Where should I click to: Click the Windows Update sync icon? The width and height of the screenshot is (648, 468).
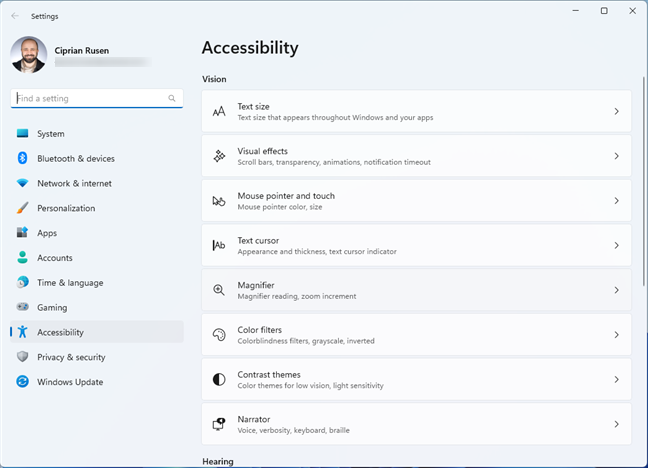point(22,381)
